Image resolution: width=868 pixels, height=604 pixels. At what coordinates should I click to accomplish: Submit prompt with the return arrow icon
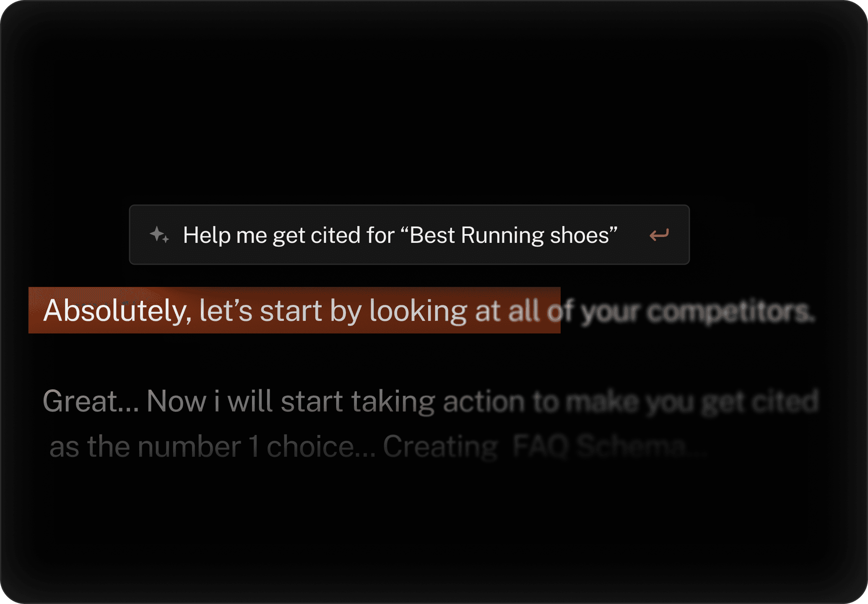click(x=659, y=235)
